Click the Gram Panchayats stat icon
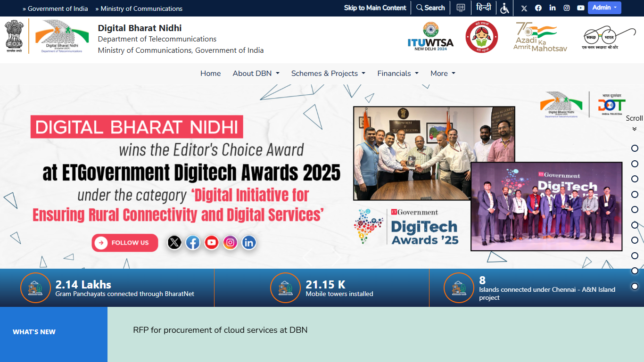The height and width of the screenshot is (362, 644). point(35,288)
